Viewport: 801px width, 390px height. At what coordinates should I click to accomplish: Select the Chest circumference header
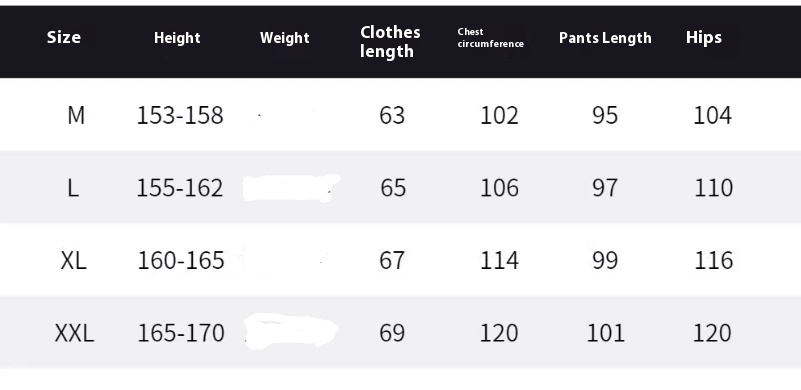[490, 38]
